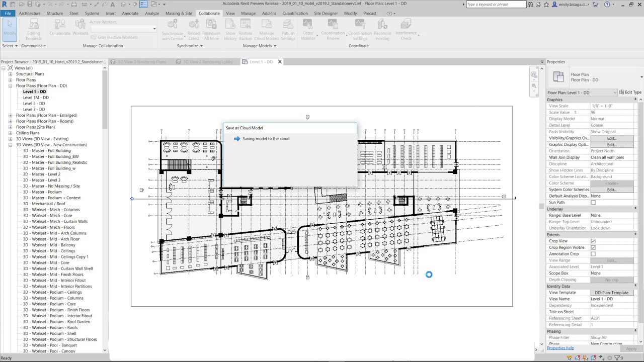Disable Crop Region Visible

pyautogui.click(x=593, y=247)
